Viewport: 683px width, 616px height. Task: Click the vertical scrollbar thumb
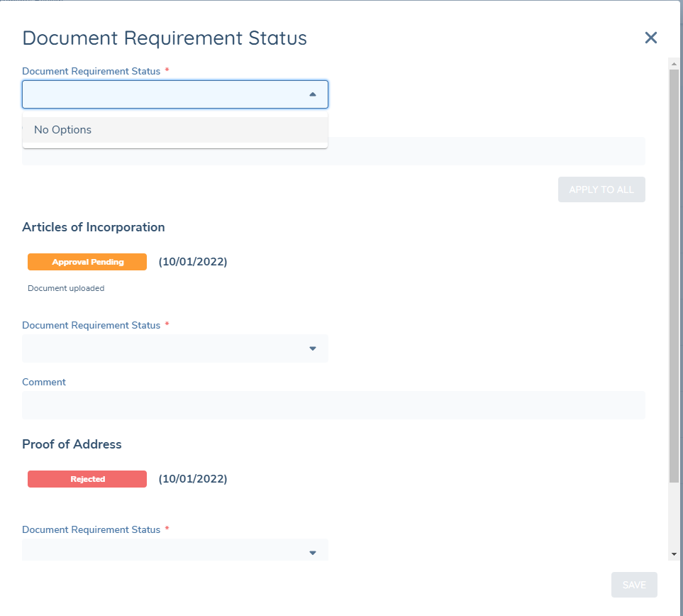point(674,277)
